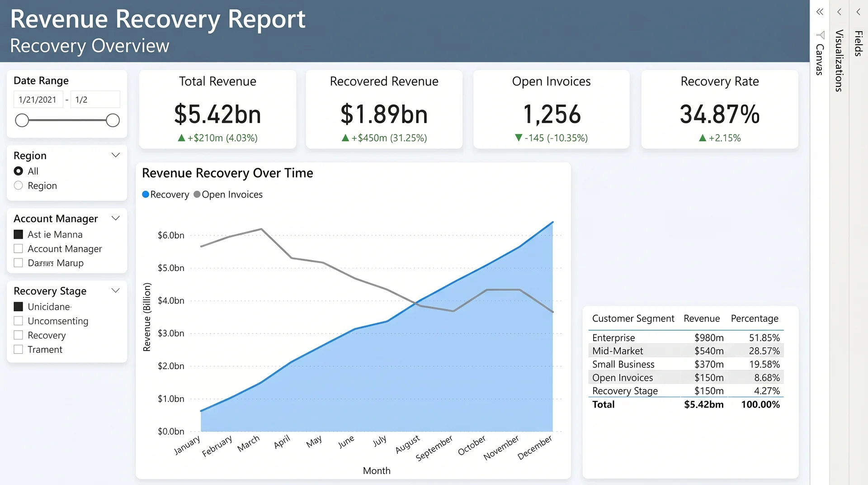Click Recovered Revenue green up-arrow indicator
Screen dimensions: 868x485
[x=345, y=138]
